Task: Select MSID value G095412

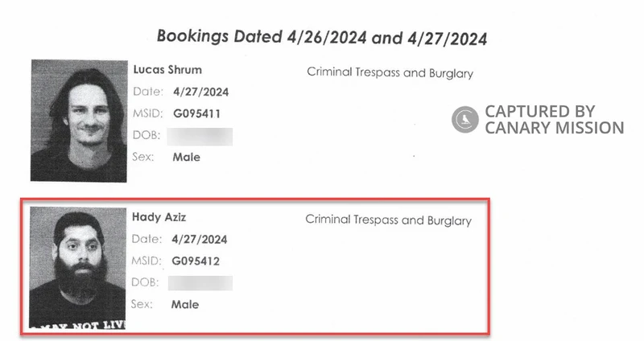Action: (196, 261)
